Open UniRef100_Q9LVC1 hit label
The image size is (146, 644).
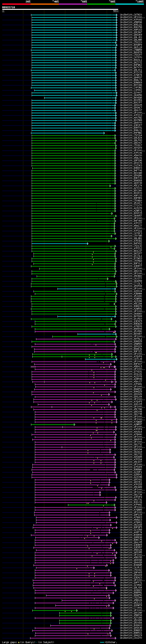tap(131, 70)
